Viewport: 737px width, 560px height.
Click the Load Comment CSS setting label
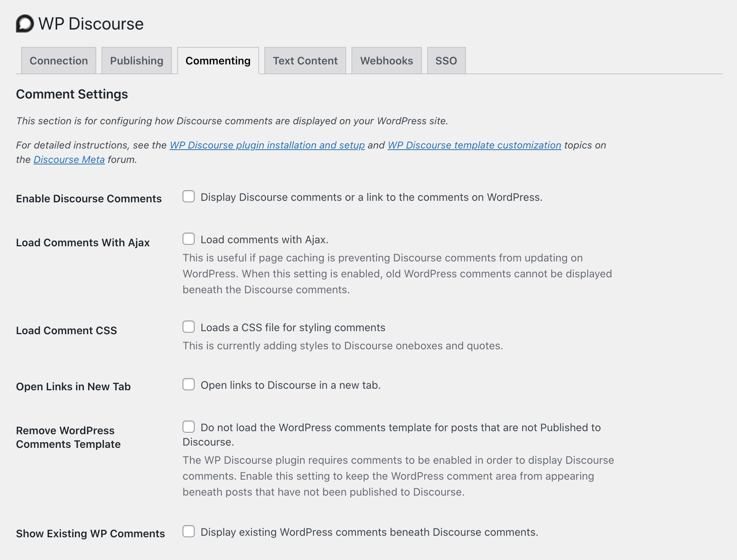[x=66, y=330]
